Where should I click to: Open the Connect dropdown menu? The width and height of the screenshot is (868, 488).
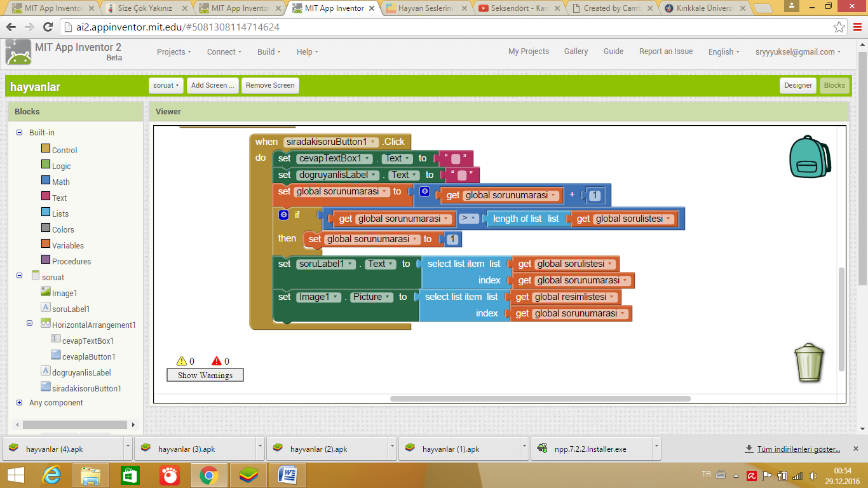pyautogui.click(x=224, y=52)
